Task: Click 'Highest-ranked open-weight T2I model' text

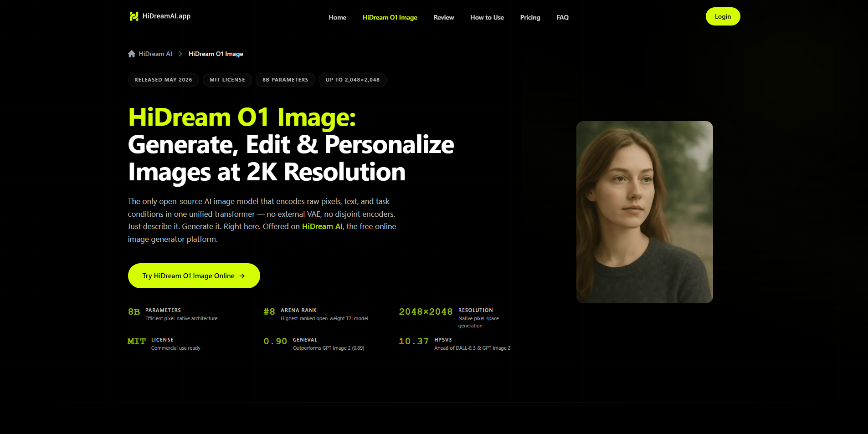Action: tap(324, 318)
